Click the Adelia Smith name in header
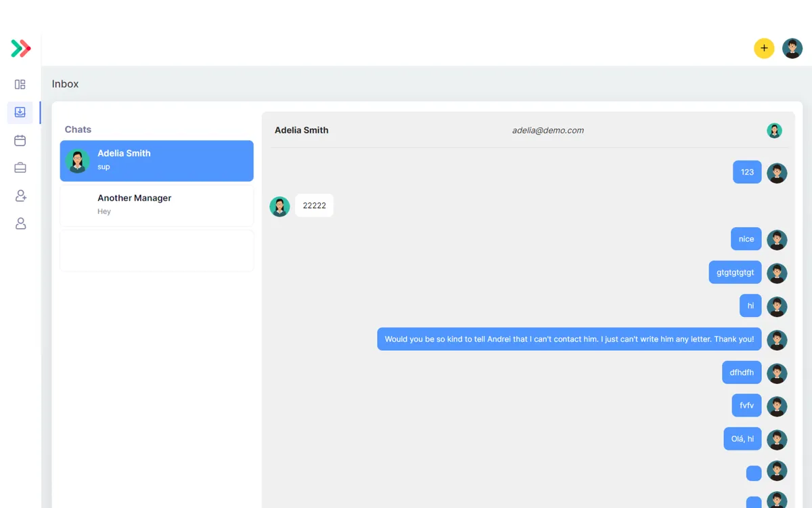Image resolution: width=812 pixels, height=508 pixels. tap(302, 130)
